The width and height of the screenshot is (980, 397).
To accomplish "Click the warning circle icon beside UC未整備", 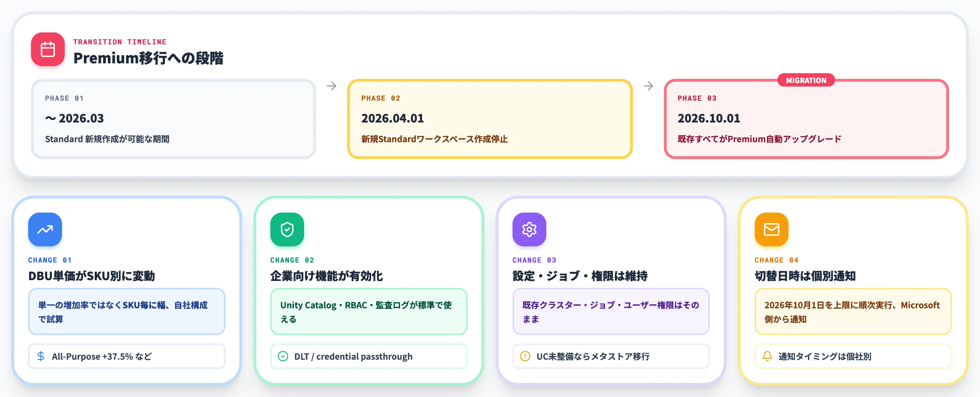I will pyautogui.click(x=525, y=356).
